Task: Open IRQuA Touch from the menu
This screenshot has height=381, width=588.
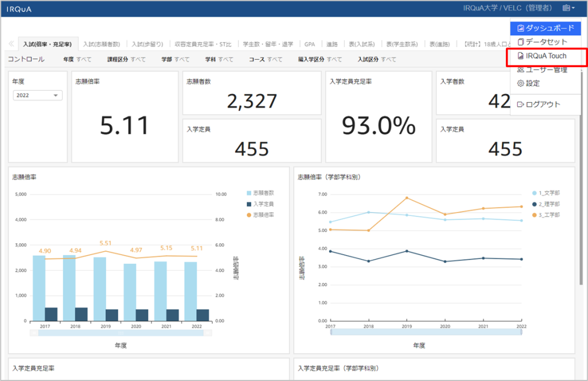Action: 546,56
